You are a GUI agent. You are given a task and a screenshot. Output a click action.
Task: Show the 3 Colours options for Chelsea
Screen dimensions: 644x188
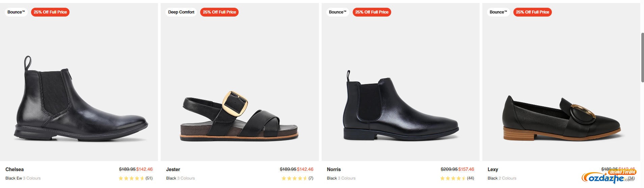[x=32, y=178]
